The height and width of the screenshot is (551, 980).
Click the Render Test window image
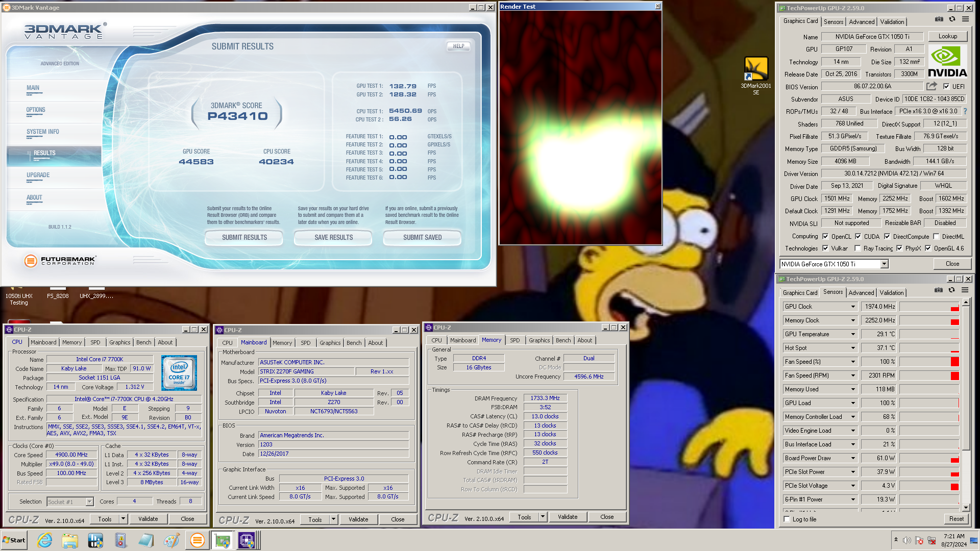[580, 128]
